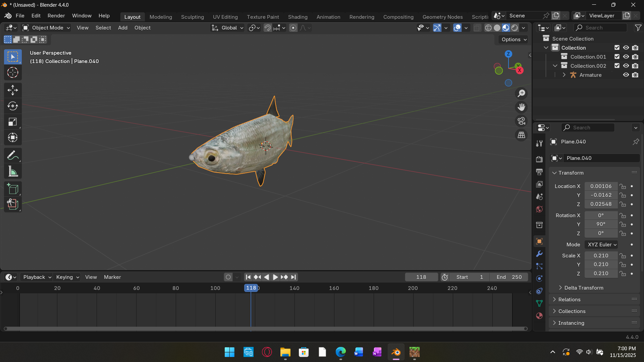The width and height of the screenshot is (644, 362).
Task: Choose the Measure tool
Action: 13,172
